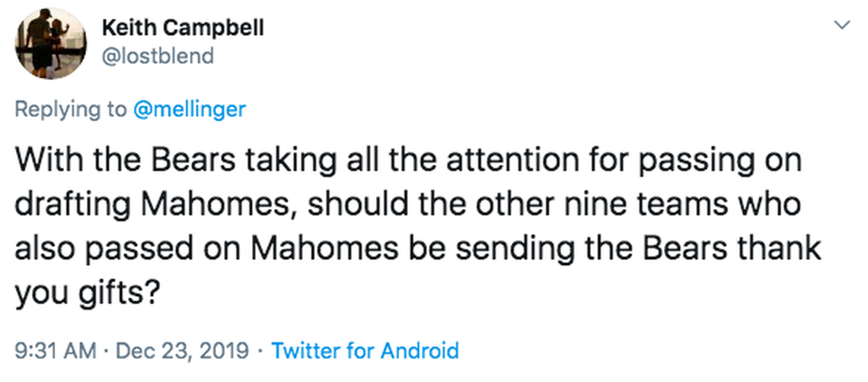Open the @mellinger profile link
Viewport: 868px width, 382px height.
point(190,109)
